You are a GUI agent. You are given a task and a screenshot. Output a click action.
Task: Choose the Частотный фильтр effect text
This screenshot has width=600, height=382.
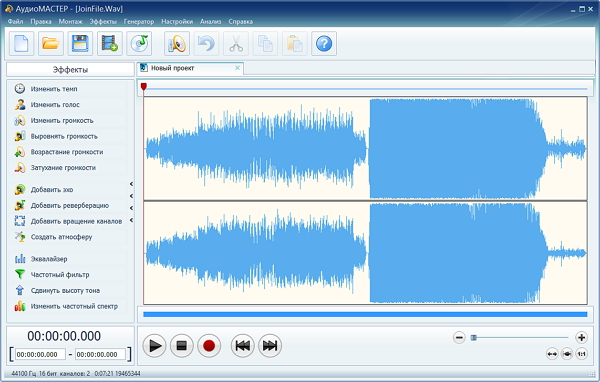pos(60,274)
